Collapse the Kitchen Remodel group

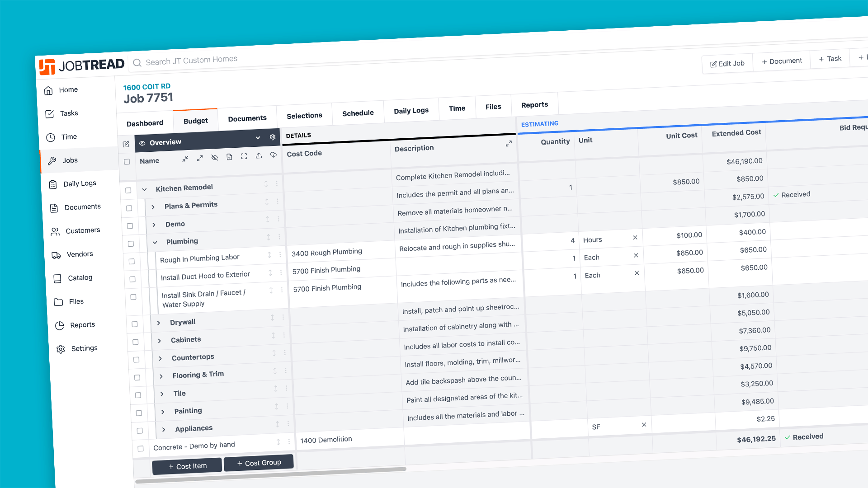[x=145, y=190]
